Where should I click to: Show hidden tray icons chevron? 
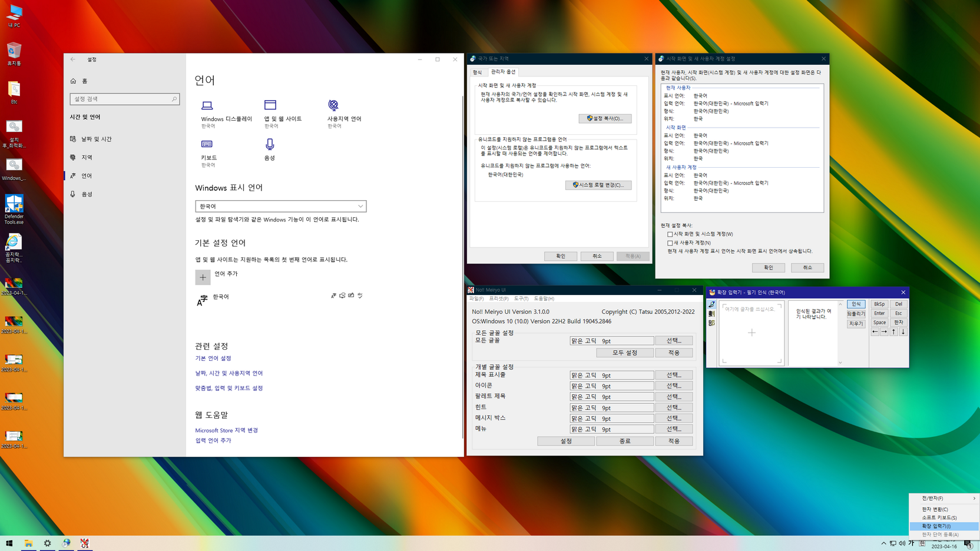point(883,543)
